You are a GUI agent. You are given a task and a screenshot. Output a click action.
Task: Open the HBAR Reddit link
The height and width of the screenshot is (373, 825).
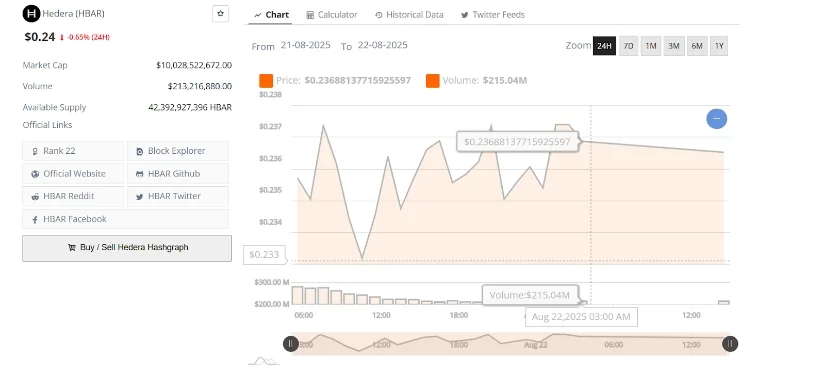73,196
